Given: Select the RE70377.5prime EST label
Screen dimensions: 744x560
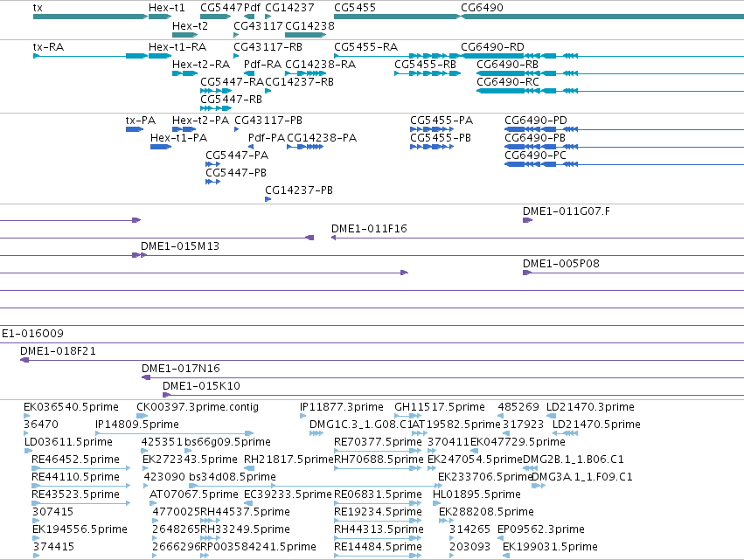Looking at the screenshot, I should (x=378, y=442).
